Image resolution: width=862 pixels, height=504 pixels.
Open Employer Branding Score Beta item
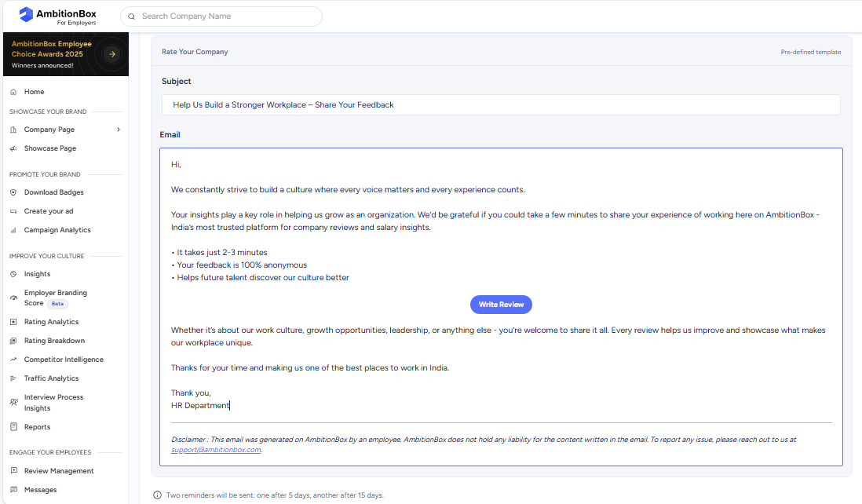pyautogui.click(x=55, y=298)
